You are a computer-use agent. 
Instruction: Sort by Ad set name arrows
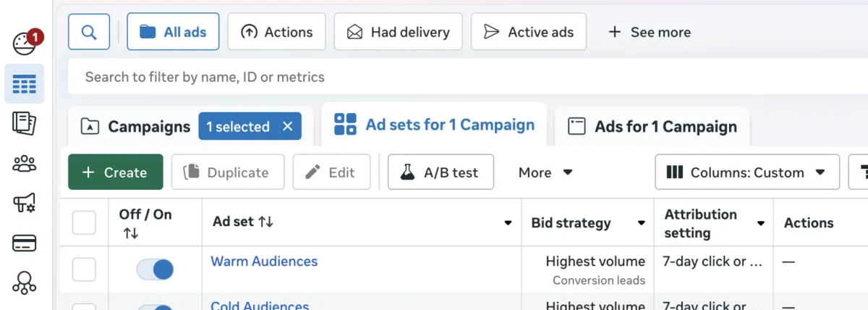(265, 222)
